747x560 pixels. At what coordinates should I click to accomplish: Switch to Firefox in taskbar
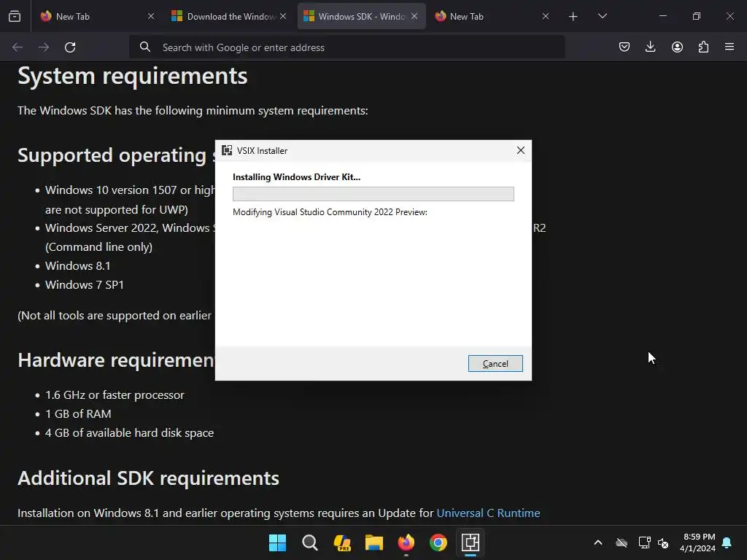[x=406, y=542]
